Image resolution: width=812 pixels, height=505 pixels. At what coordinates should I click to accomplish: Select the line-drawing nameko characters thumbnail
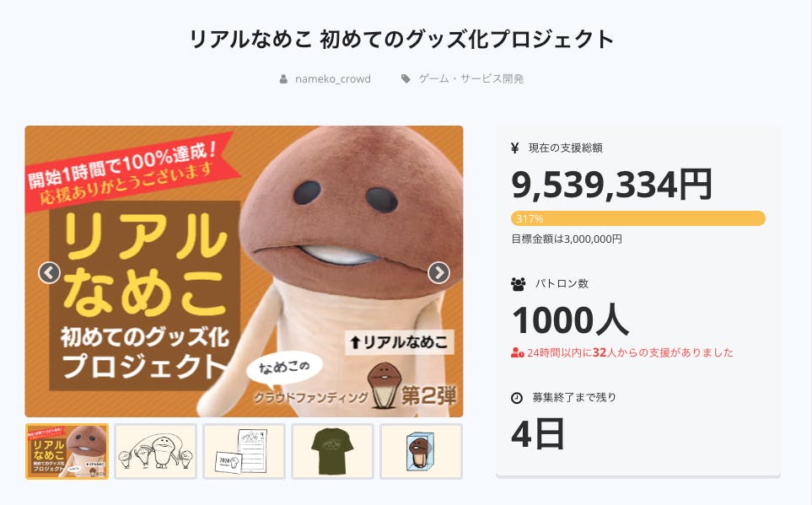coord(155,452)
